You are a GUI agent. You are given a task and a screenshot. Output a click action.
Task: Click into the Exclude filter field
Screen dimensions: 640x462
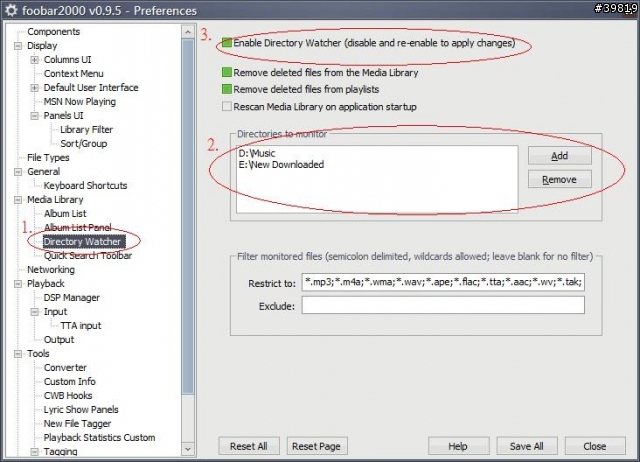pyautogui.click(x=443, y=305)
